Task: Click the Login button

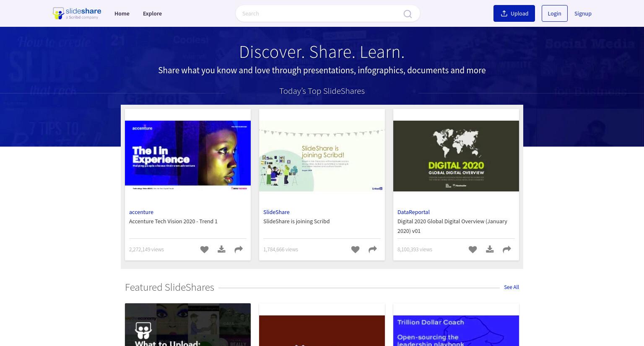Action: (x=554, y=13)
